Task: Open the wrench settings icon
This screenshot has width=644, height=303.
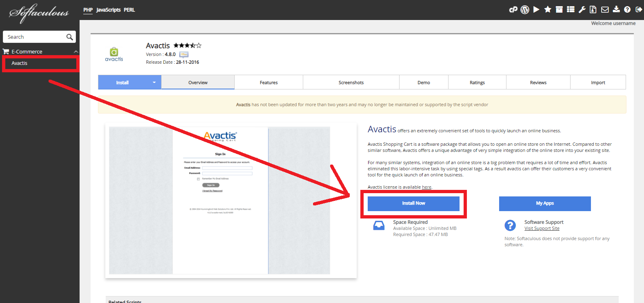Action: (x=582, y=9)
